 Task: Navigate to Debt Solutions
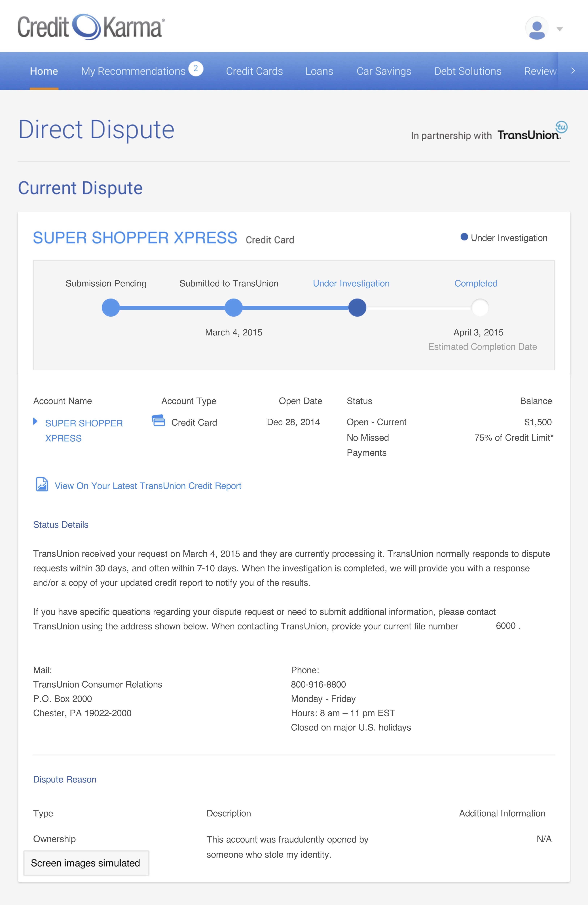point(468,71)
